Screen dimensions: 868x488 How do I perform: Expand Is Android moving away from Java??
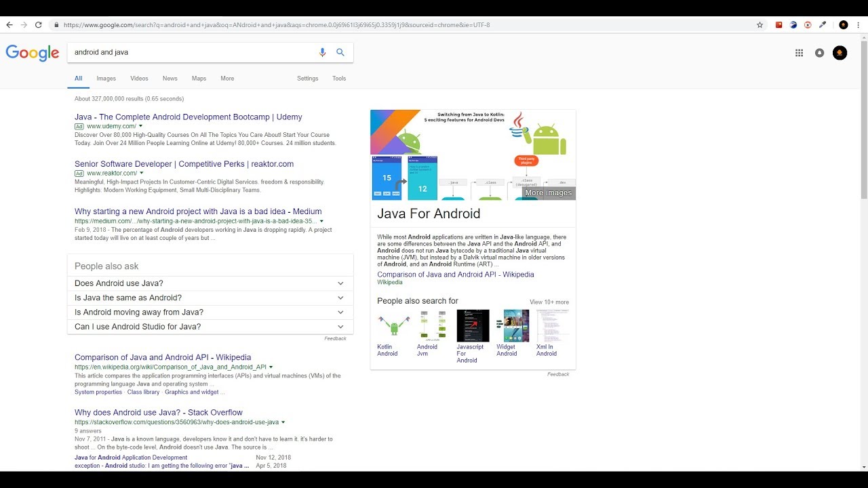pyautogui.click(x=210, y=312)
